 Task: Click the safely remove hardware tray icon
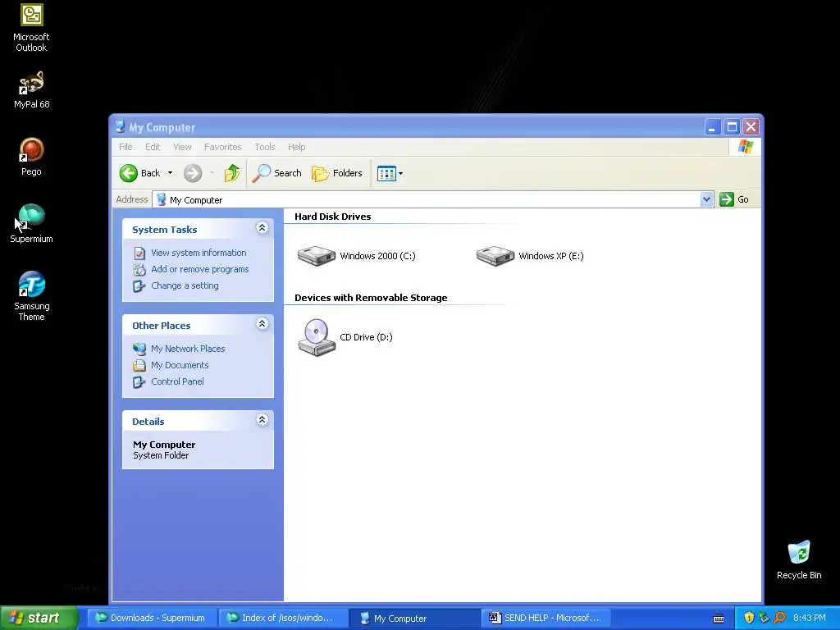pyautogui.click(x=764, y=618)
